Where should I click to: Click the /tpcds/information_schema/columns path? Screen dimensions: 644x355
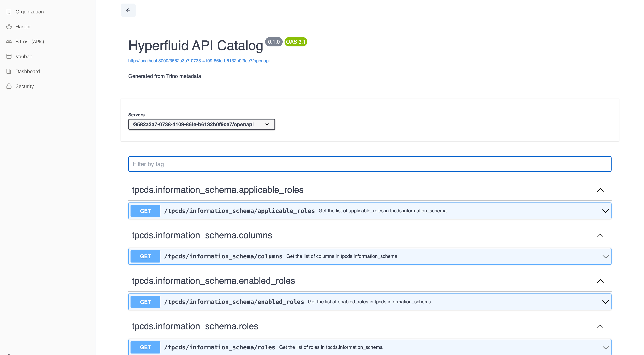(x=223, y=257)
